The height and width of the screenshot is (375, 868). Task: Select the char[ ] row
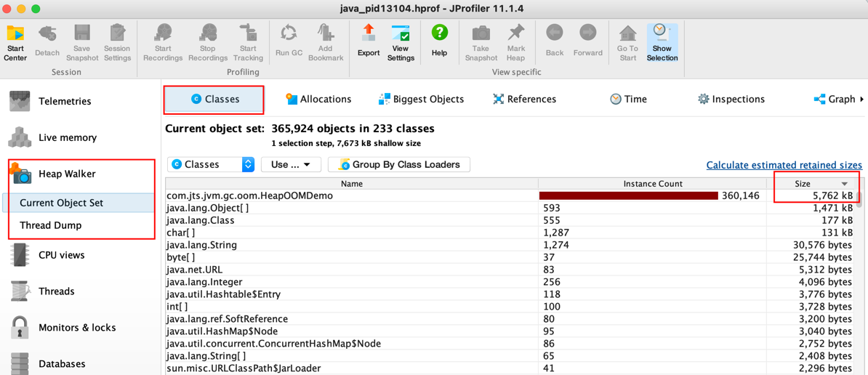tap(510, 233)
